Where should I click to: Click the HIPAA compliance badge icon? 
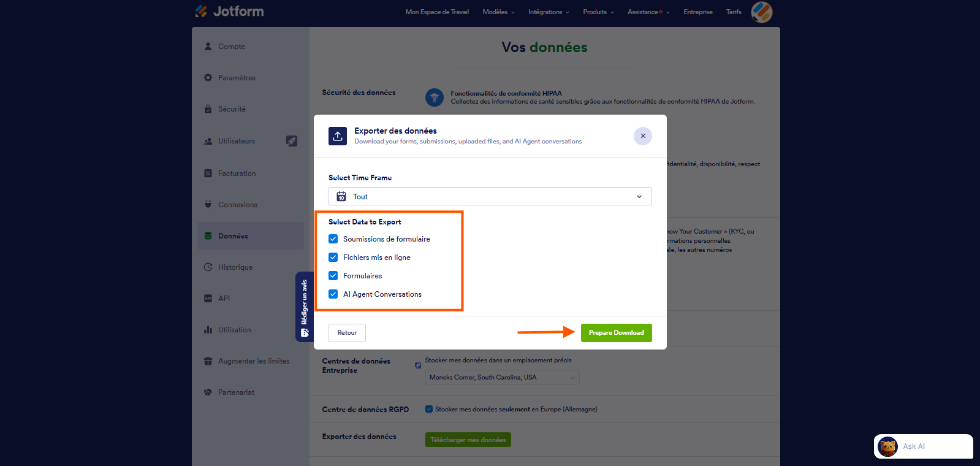coord(435,97)
